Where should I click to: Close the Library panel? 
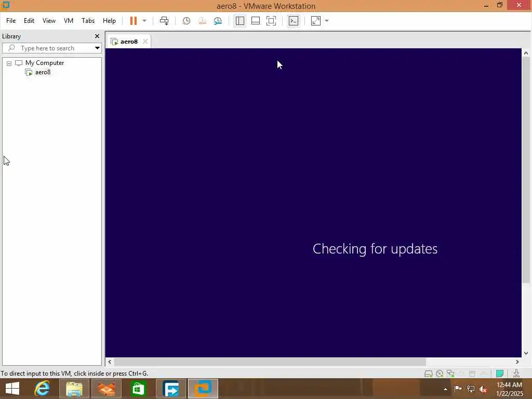point(97,36)
